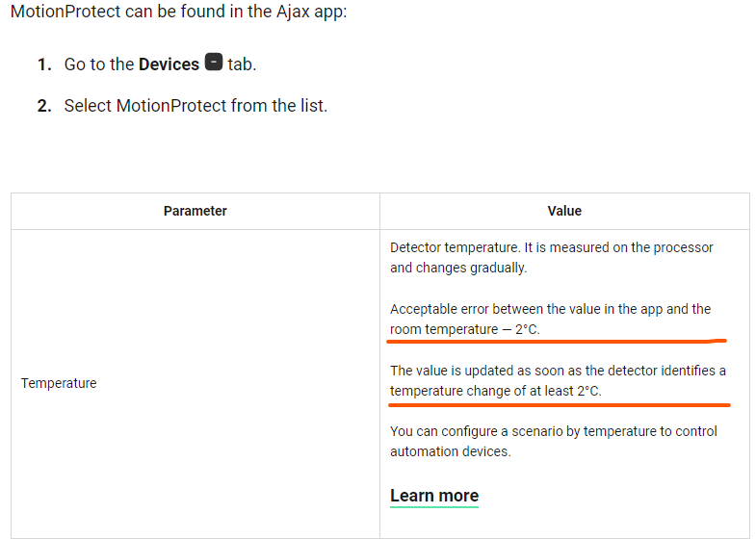Click the 'configure a scenario by temperature' paragraph
The height and width of the screenshot is (539, 756).
(554, 441)
